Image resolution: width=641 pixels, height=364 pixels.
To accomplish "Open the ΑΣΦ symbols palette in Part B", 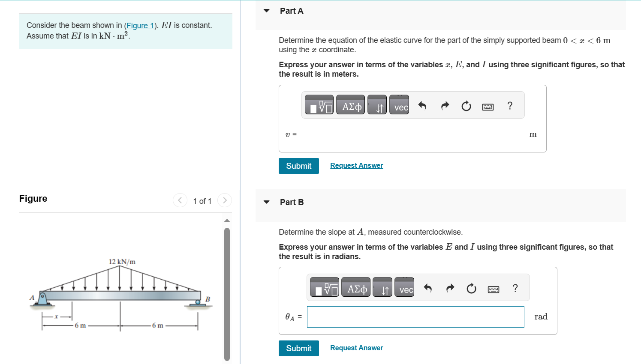I will [355, 287].
